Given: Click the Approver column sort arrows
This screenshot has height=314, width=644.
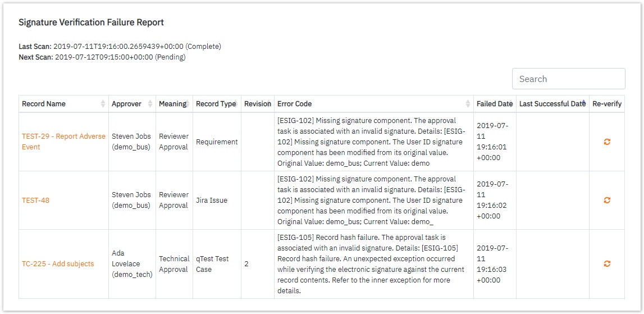Looking at the screenshot, I should 150,104.
